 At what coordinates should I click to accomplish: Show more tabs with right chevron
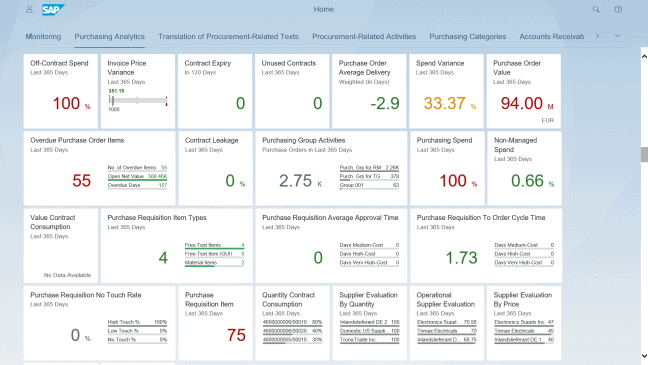(597, 36)
